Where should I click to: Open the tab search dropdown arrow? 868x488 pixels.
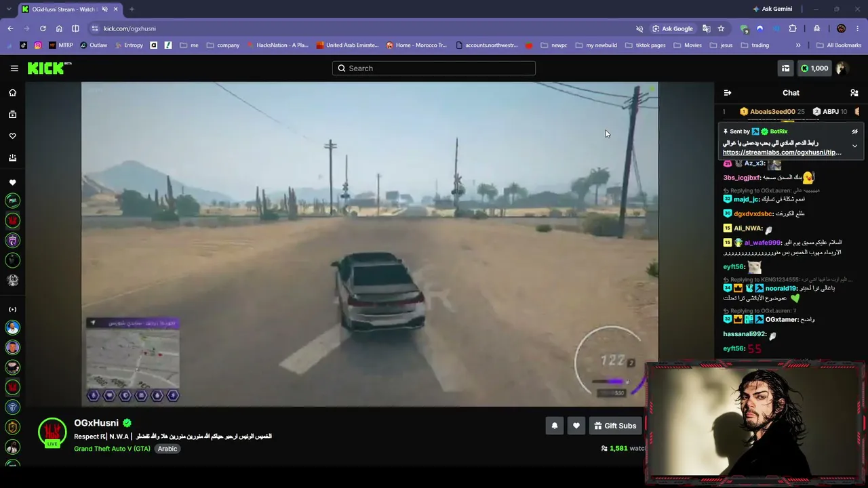click(7, 9)
